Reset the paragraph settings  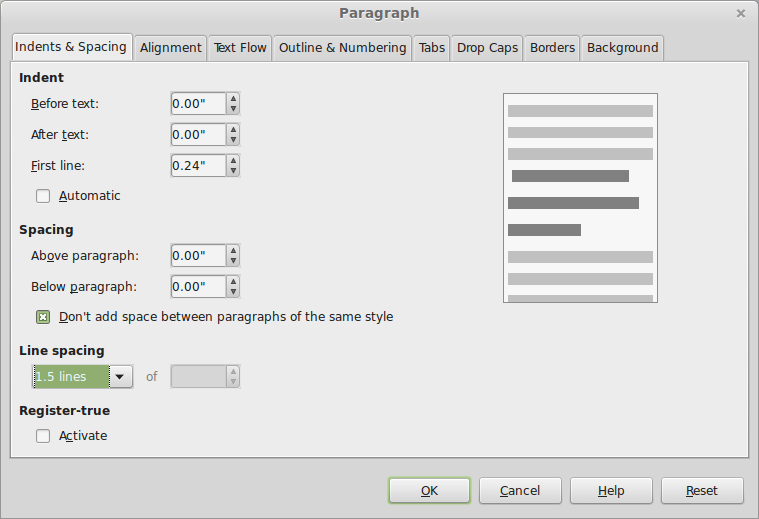(x=702, y=491)
